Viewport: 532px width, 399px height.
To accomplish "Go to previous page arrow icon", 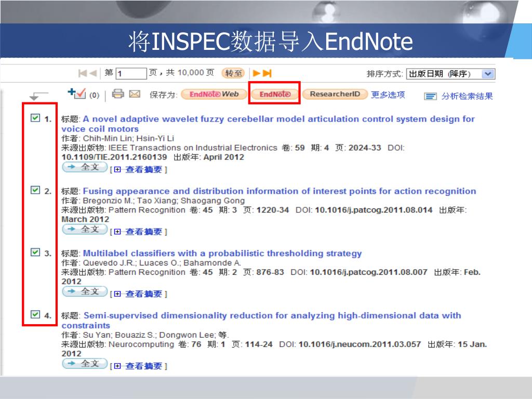I will [x=94, y=73].
